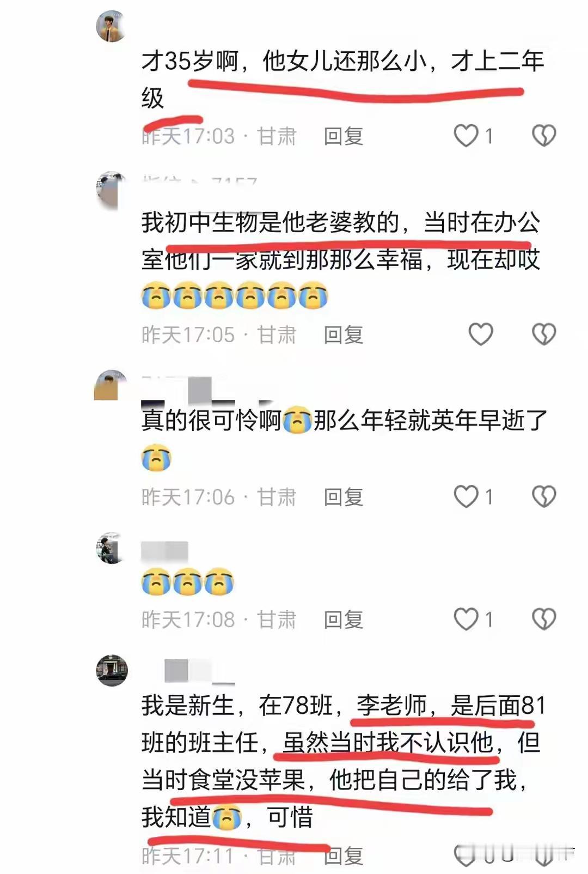Open blurred username above 17:08 emoji comment
The width and height of the screenshot is (588, 874).
(x=164, y=551)
